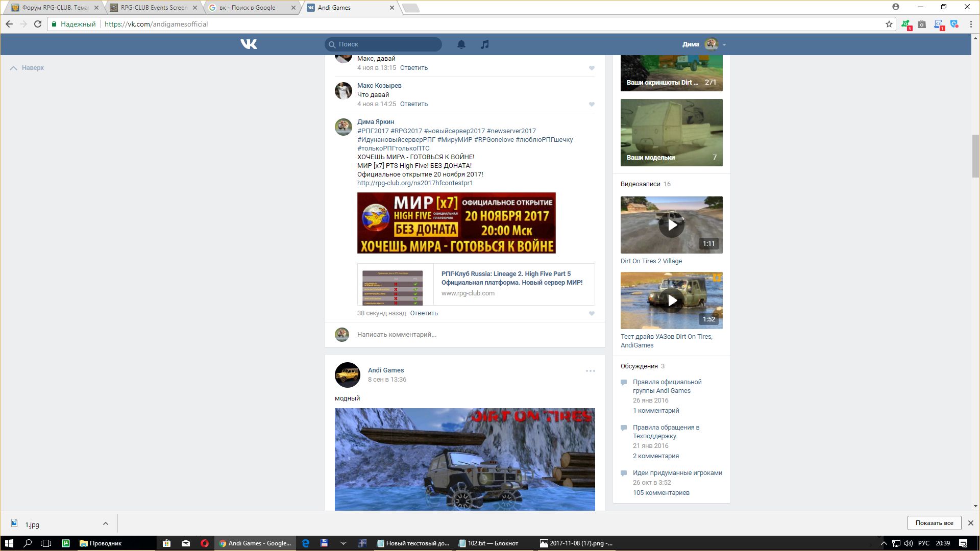Viewport: 980px width, 551px height.
Task: Open the rpg-club.org ns2017hfcontestpr1 link
Action: [415, 183]
